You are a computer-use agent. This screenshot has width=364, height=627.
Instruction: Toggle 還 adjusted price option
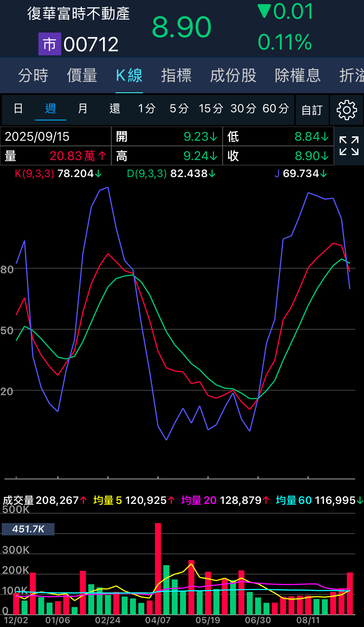[x=115, y=108]
